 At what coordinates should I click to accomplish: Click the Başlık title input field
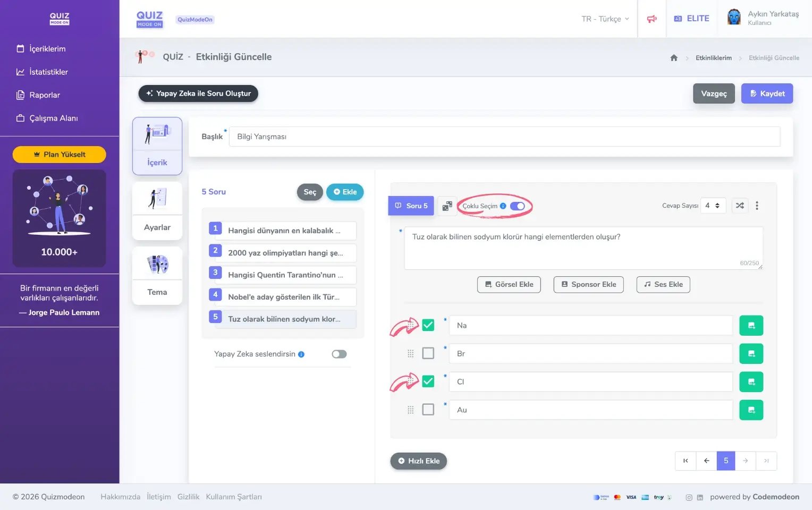point(504,137)
